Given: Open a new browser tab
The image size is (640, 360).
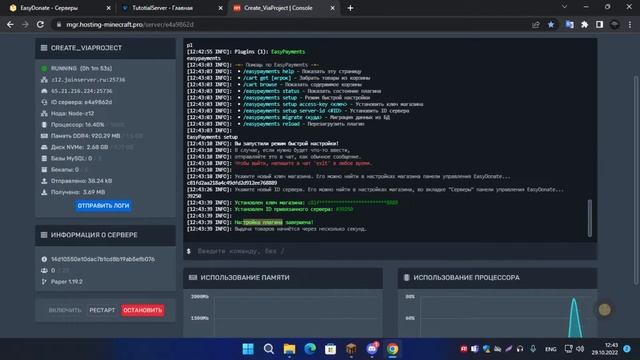Looking at the screenshot, I should click(350, 8).
